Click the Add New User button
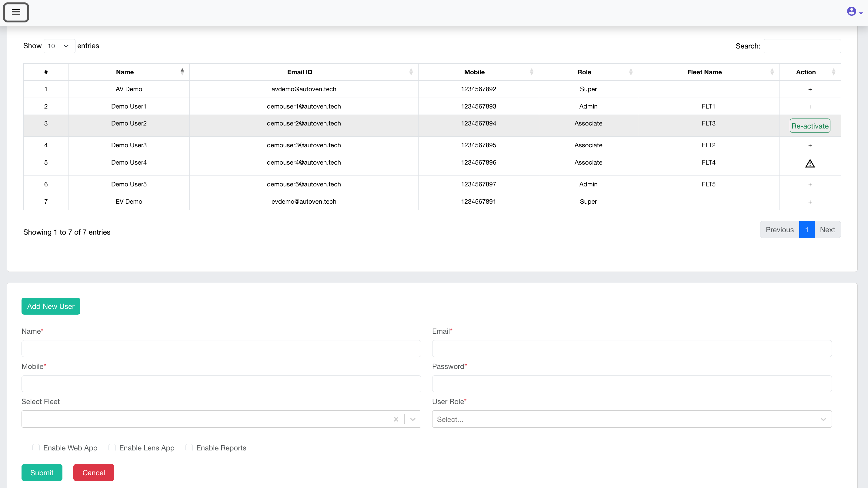The width and height of the screenshot is (868, 488). pyautogui.click(x=51, y=306)
